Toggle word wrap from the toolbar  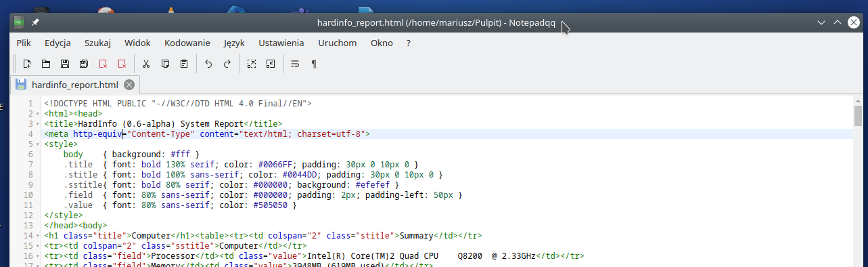tap(294, 64)
